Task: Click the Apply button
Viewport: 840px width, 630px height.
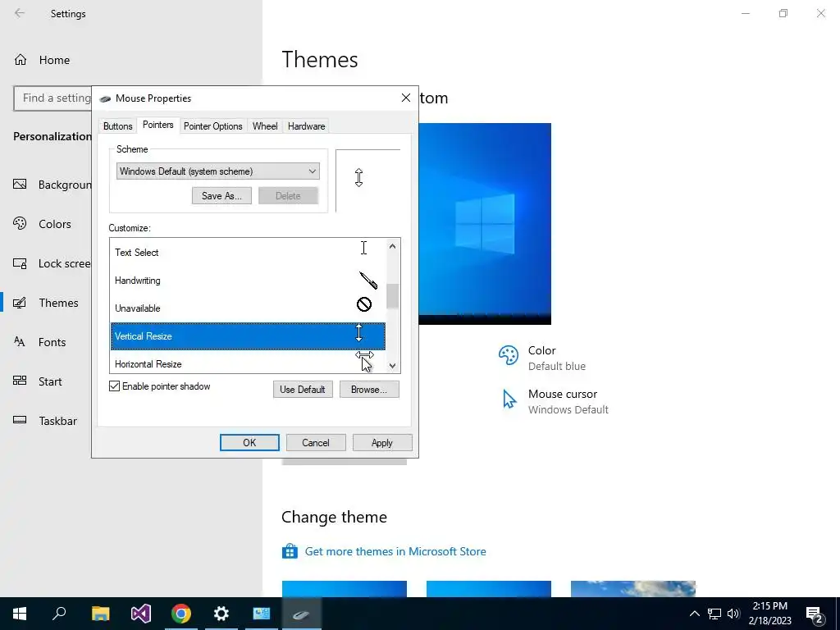Action: coord(382,442)
